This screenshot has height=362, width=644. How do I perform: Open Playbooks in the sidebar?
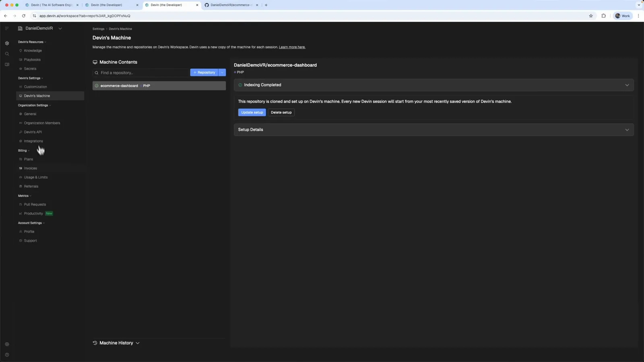tap(50, 60)
